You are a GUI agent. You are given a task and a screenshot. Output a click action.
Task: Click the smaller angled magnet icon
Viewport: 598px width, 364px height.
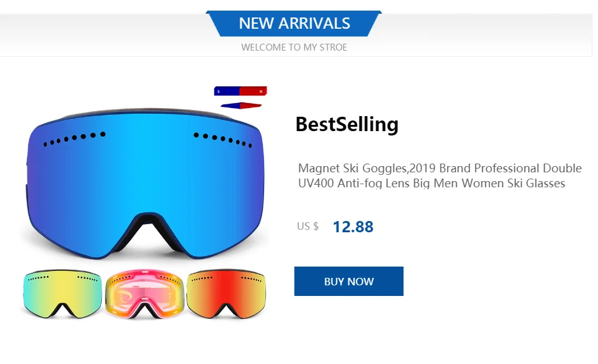tap(241, 106)
